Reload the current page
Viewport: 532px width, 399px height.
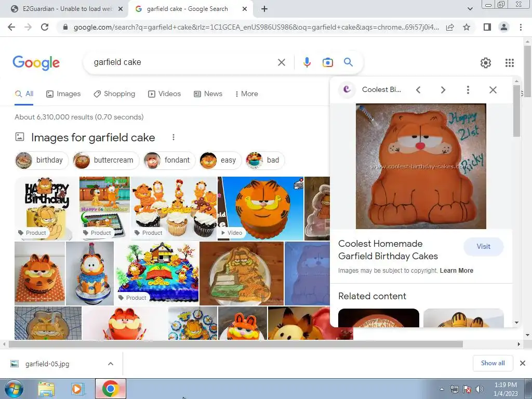(x=45, y=27)
